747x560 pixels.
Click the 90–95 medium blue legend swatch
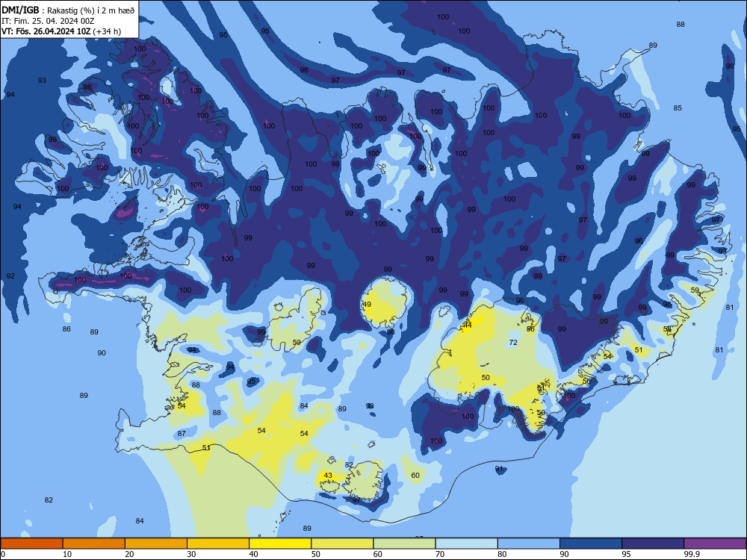pyautogui.click(x=591, y=544)
